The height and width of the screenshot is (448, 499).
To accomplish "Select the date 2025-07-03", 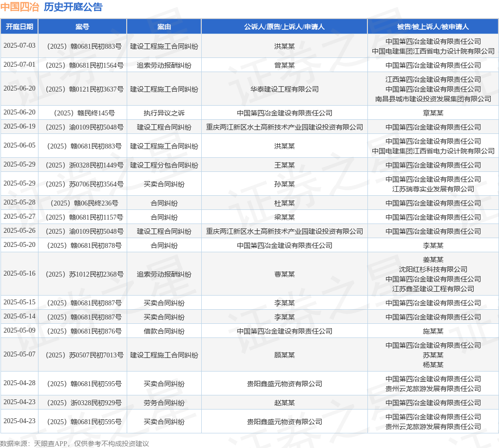I will [19, 45].
